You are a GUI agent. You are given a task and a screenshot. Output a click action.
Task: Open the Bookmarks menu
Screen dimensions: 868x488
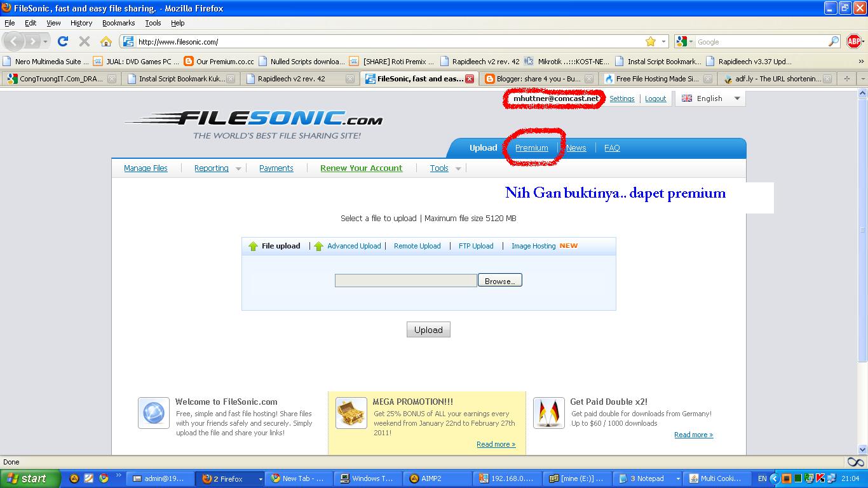pyautogui.click(x=119, y=23)
